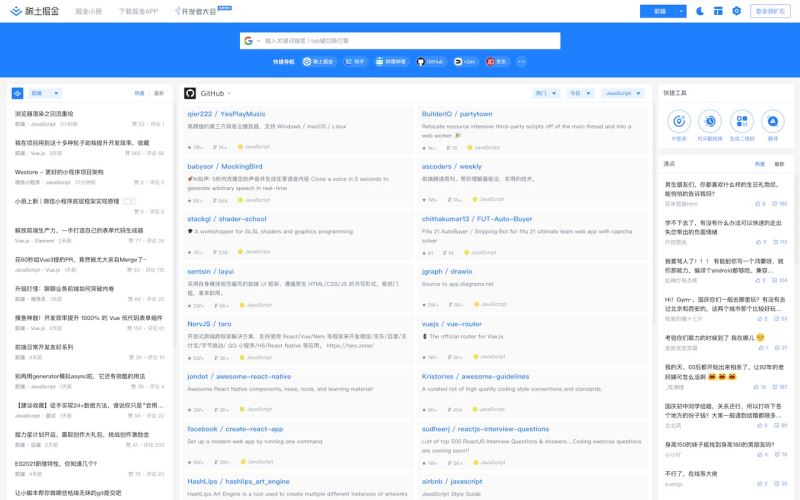Open the NervJS / taro repository link

point(209,324)
